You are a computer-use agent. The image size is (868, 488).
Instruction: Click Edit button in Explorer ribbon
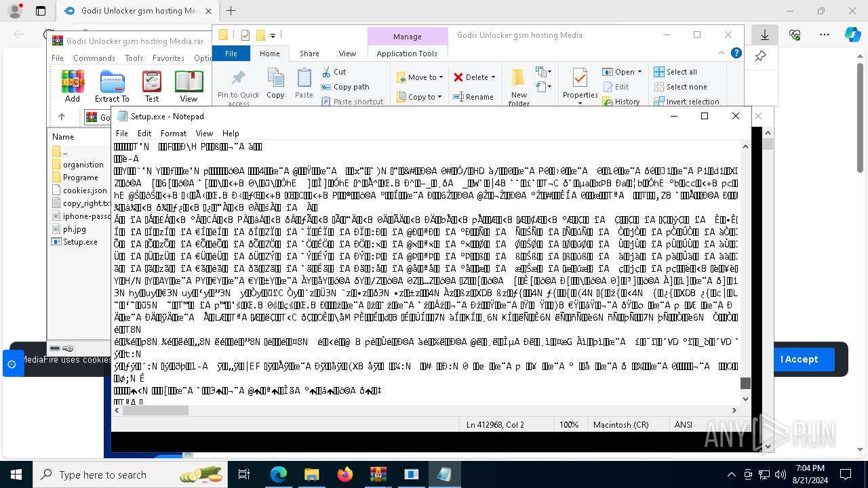pos(616,87)
